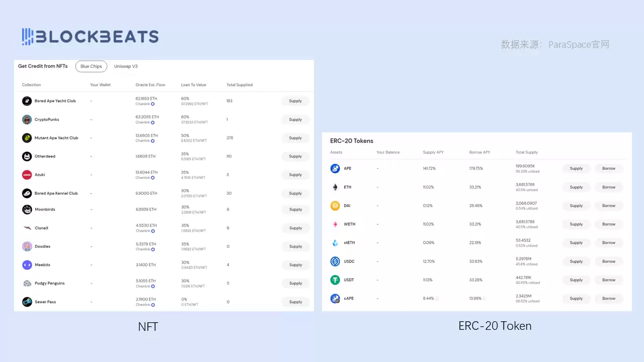Switch to the Uniswap V3 tab

(126, 66)
